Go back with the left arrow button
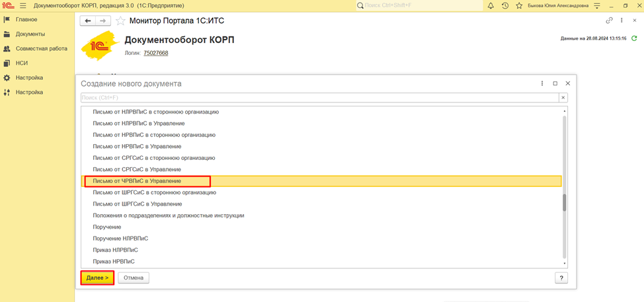This screenshot has width=644, height=302. tap(87, 20)
